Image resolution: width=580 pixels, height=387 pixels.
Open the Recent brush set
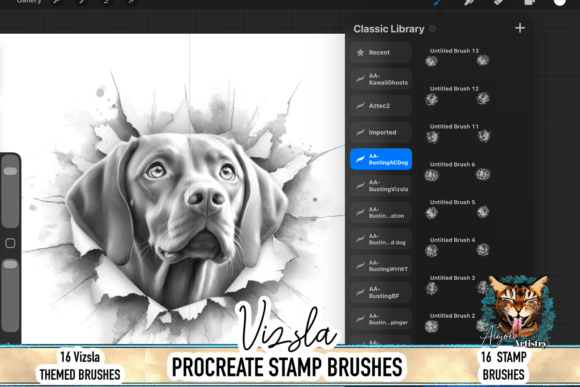click(381, 53)
